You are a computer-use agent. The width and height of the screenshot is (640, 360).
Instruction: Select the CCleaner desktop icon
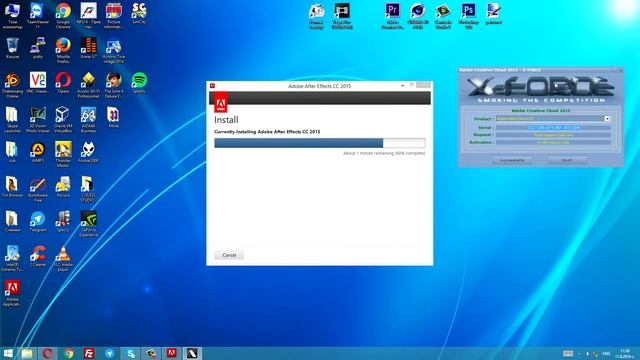38,256
